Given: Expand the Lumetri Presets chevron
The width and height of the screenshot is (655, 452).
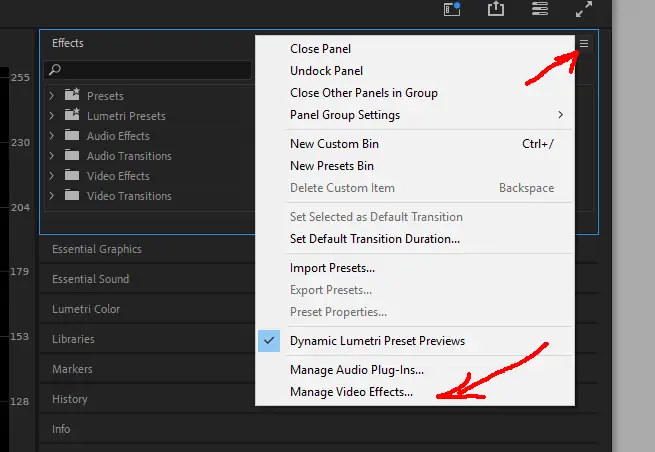Looking at the screenshot, I should pyautogui.click(x=51, y=116).
